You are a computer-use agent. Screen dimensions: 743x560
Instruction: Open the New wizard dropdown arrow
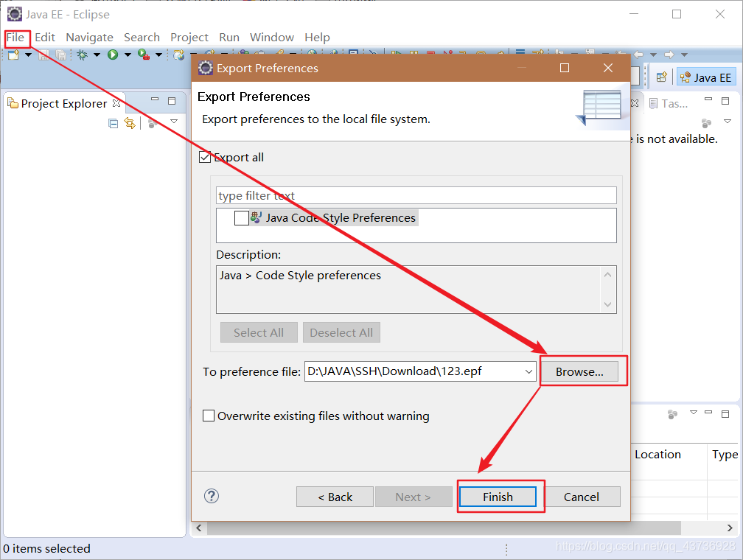tap(29, 55)
